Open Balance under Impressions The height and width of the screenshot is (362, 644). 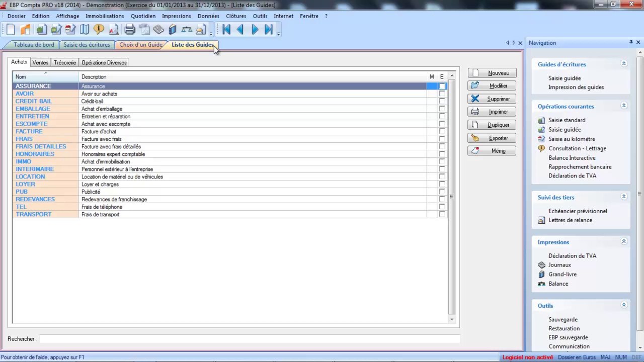[558, 284]
